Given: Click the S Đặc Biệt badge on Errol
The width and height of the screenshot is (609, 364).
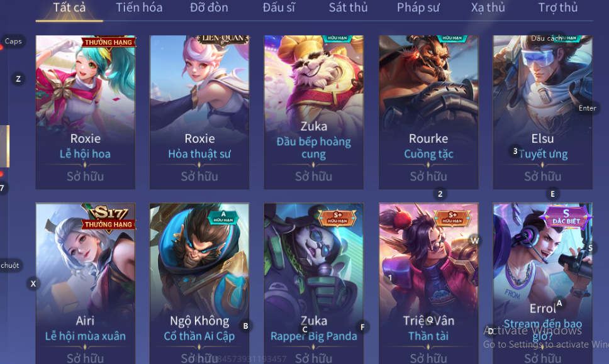Looking at the screenshot, I should point(566,217).
